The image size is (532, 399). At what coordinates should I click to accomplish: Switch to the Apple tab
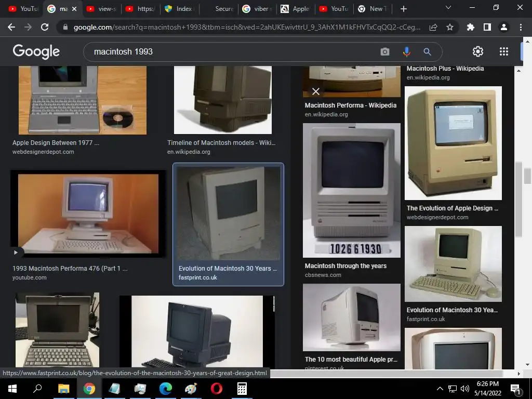click(295, 9)
